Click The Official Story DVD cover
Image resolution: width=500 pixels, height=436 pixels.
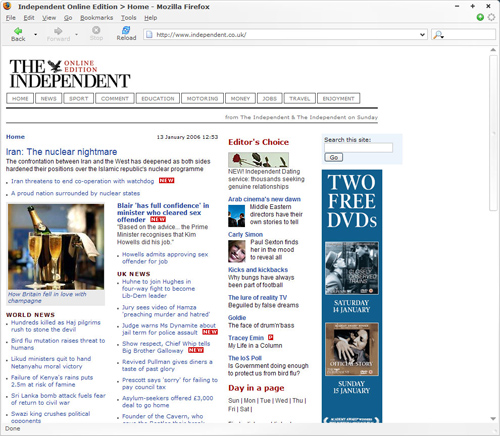click(x=352, y=349)
